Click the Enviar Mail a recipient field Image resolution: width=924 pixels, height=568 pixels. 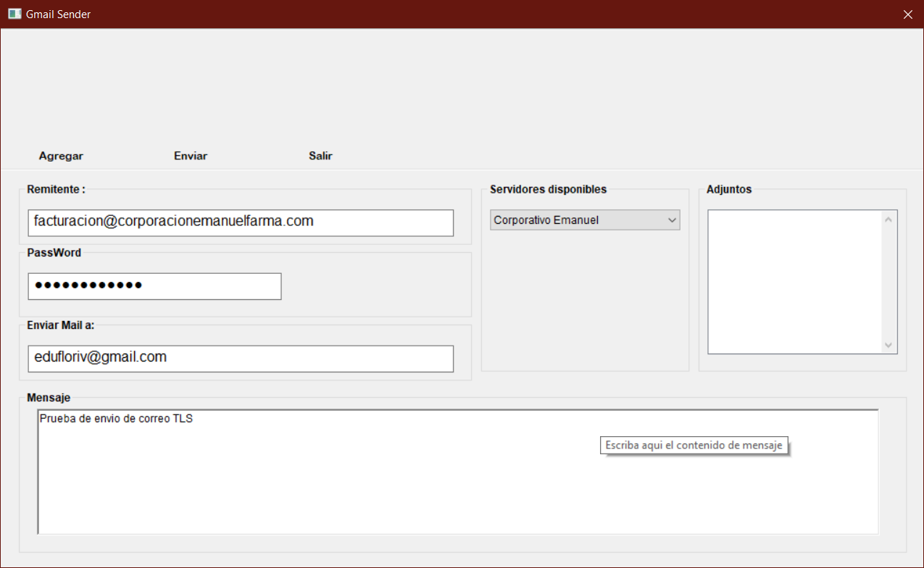coord(241,358)
